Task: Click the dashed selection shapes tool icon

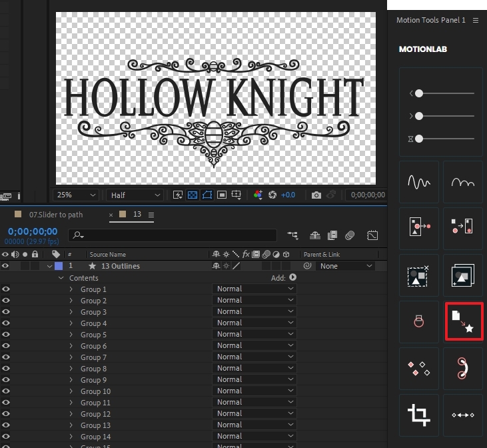Action: tap(418, 275)
